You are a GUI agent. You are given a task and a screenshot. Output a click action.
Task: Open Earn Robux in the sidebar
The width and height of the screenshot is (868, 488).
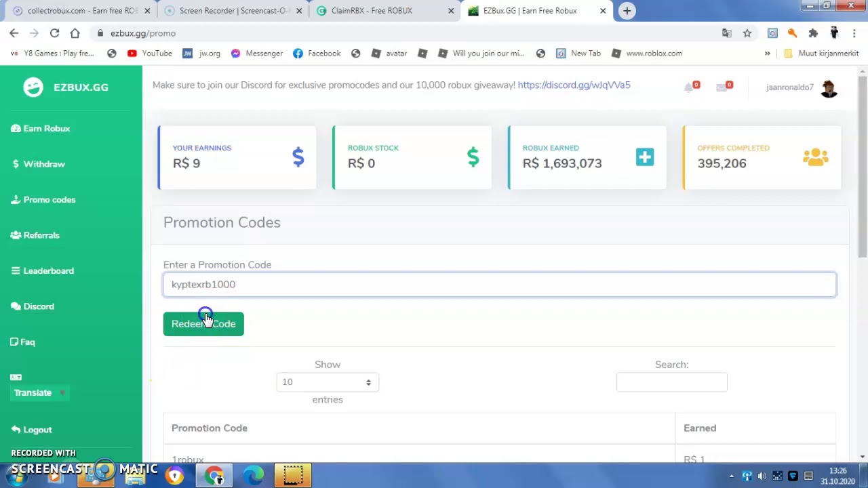click(41, 128)
